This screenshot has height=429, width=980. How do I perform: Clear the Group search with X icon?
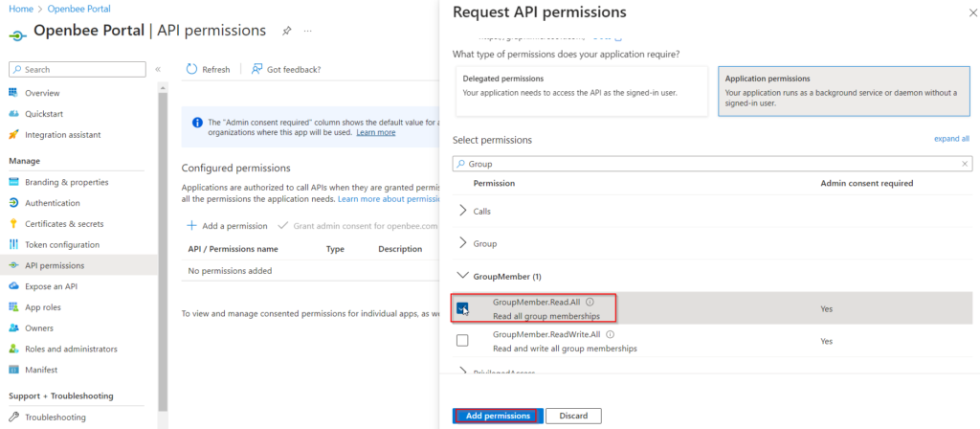click(965, 164)
